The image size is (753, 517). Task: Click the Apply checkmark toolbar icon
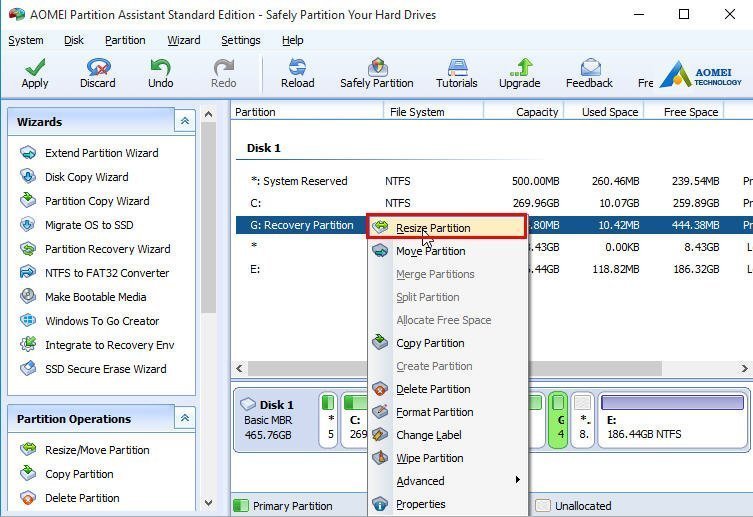(35, 68)
